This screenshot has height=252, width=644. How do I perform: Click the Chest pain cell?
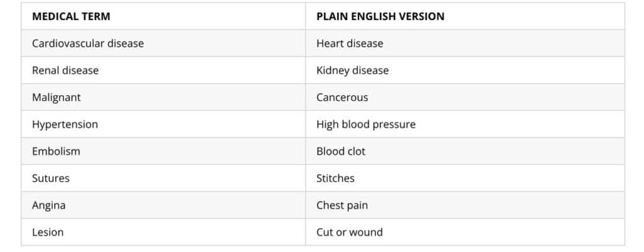(342, 205)
